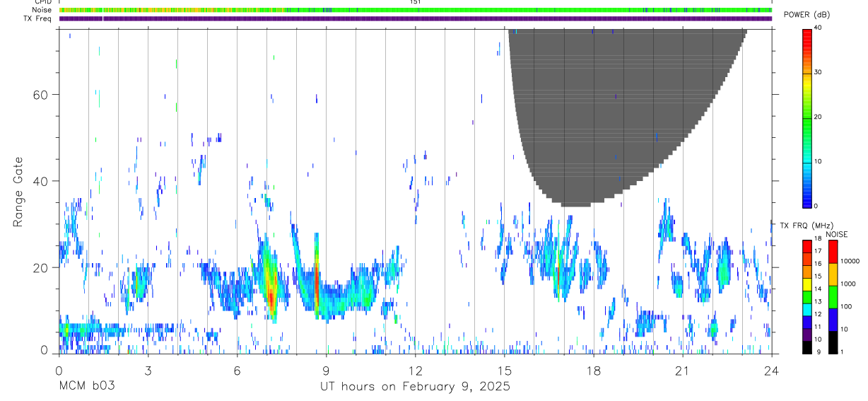Select the blue segment of NOISE bar

[x=833, y=320]
